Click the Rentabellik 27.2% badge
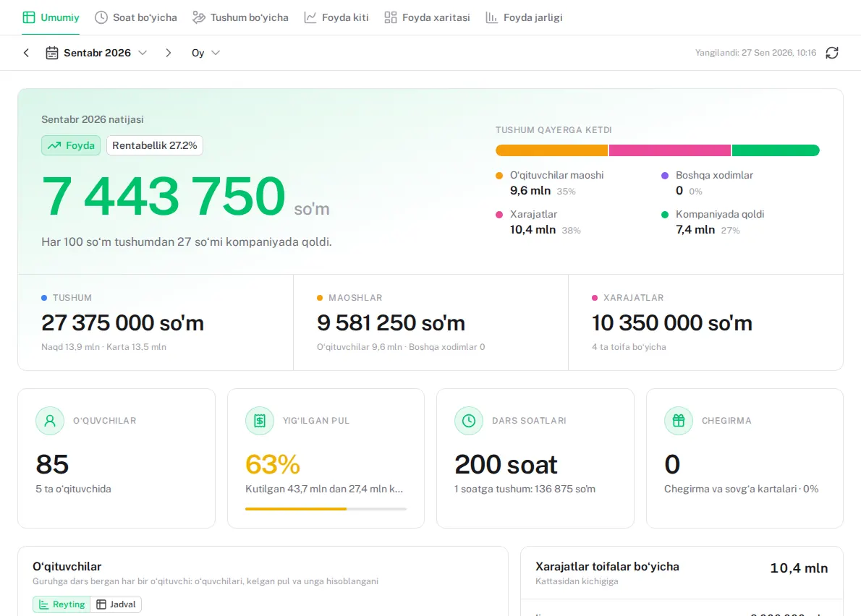The width and height of the screenshot is (861, 616). (x=154, y=145)
